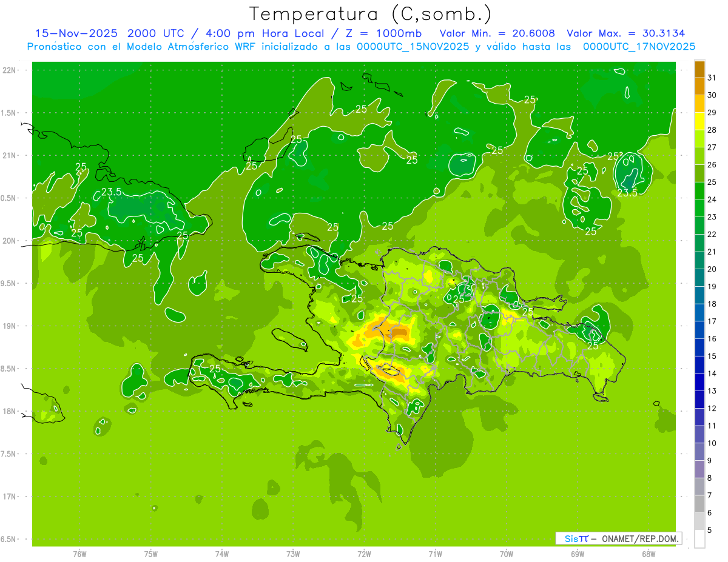Screen dimensions: 728x562
Task: Click the '20N' latitude axis label
Action: pyautogui.click(x=10, y=241)
